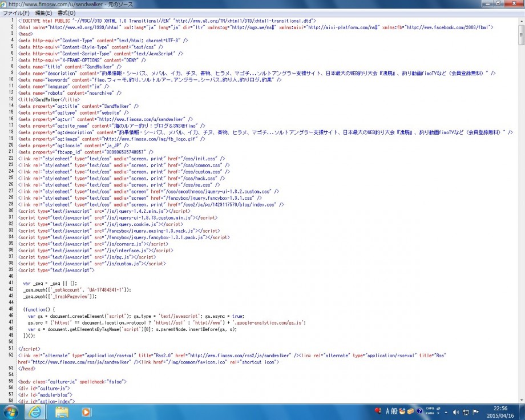Viewport: 525px width, 420px height.
Task: Click the meta name="keywords" line
Action: pyautogui.click(x=150, y=80)
